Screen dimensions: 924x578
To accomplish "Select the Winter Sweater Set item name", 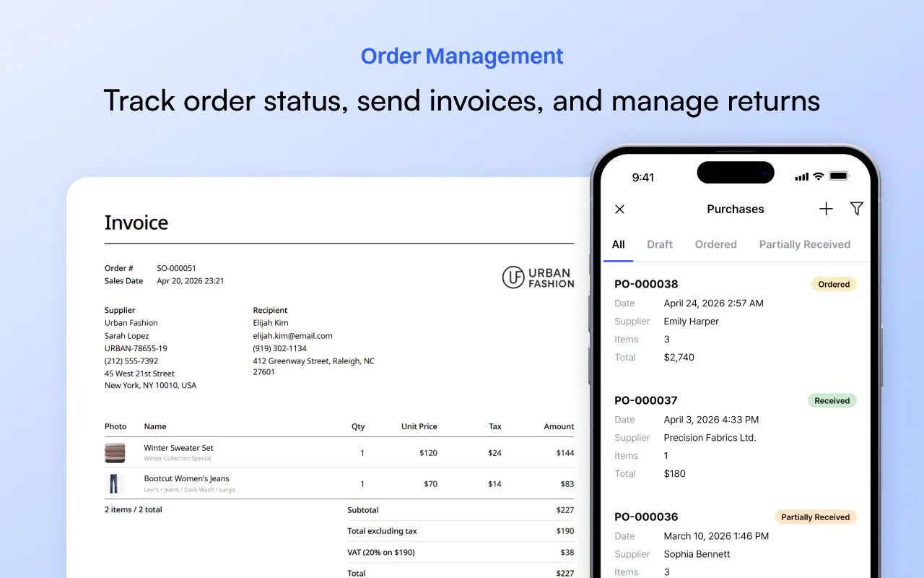I will point(178,448).
